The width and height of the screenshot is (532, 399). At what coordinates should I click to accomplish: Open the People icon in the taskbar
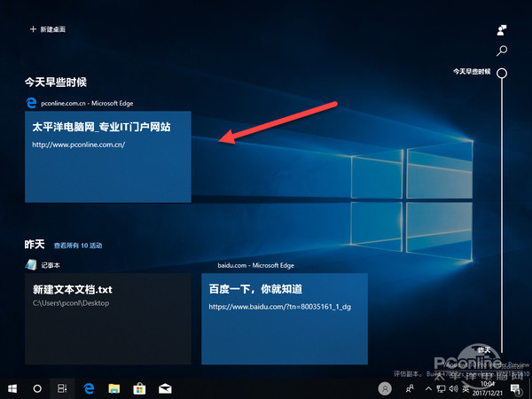coord(411,388)
